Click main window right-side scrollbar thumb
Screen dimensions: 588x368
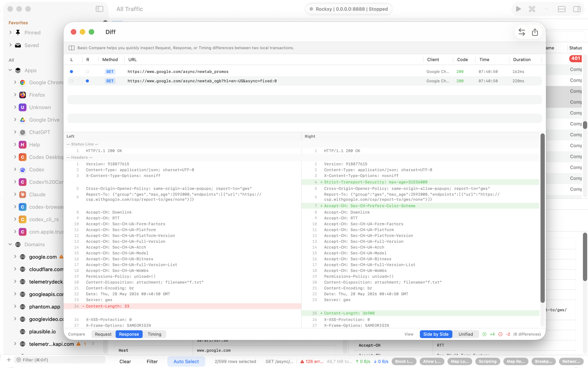click(585, 125)
